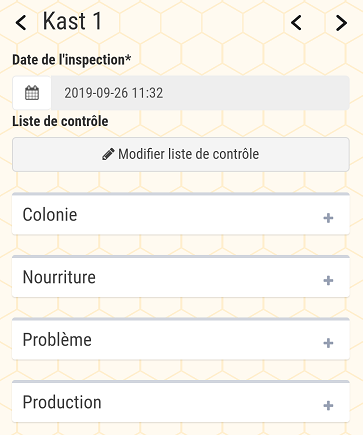Expand Production with its plus icon
This screenshot has height=435, width=363.
click(328, 405)
